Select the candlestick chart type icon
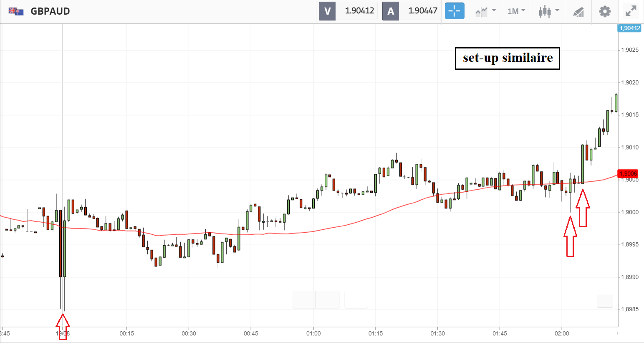Image resolution: width=644 pixels, height=343 pixels. click(x=544, y=12)
